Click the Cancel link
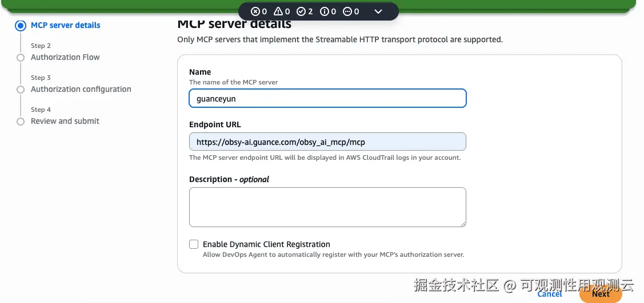Screen dimensions: 644x303 [x=550, y=293]
